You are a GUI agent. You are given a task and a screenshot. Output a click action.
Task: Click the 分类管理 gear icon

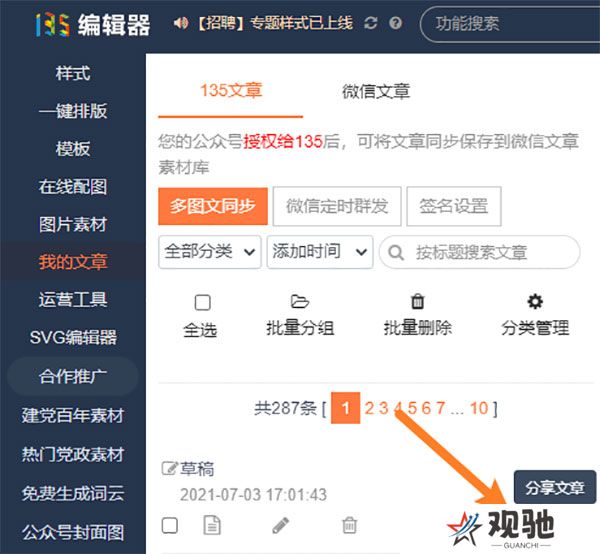point(535,301)
